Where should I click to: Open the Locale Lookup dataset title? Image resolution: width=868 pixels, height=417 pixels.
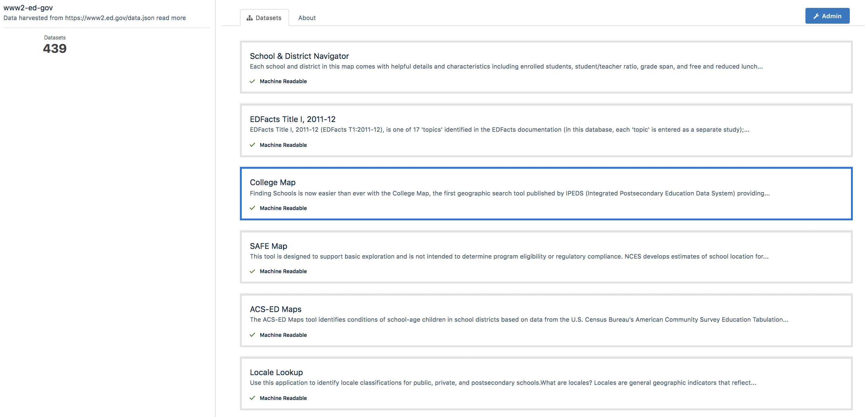click(276, 372)
